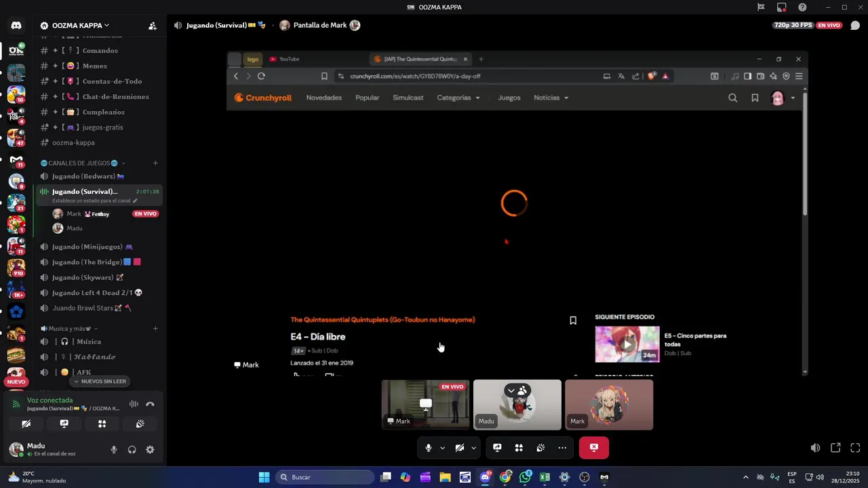This screenshot has height=488, width=868.
Task: Click 'Establece un estado para el canal'
Action: coord(94,201)
